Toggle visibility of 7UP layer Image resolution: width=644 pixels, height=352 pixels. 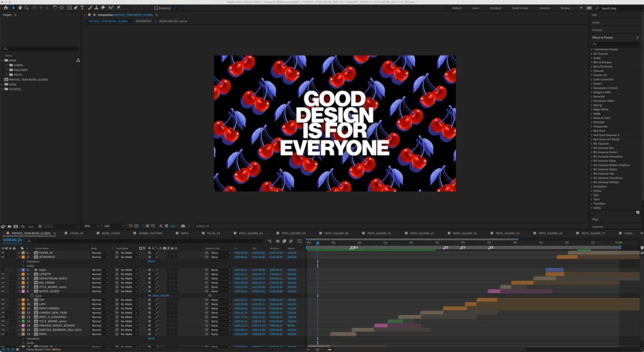(x=3, y=300)
